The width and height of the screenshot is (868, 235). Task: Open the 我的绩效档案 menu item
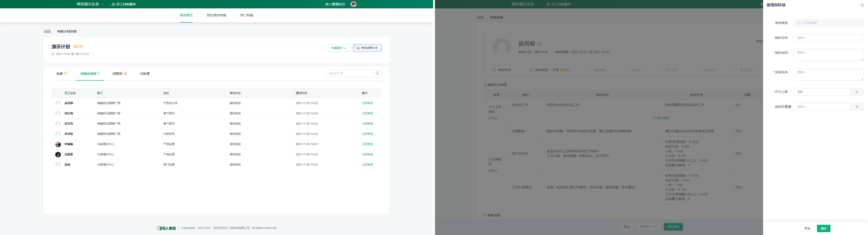pyautogui.click(x=216, y=15)
